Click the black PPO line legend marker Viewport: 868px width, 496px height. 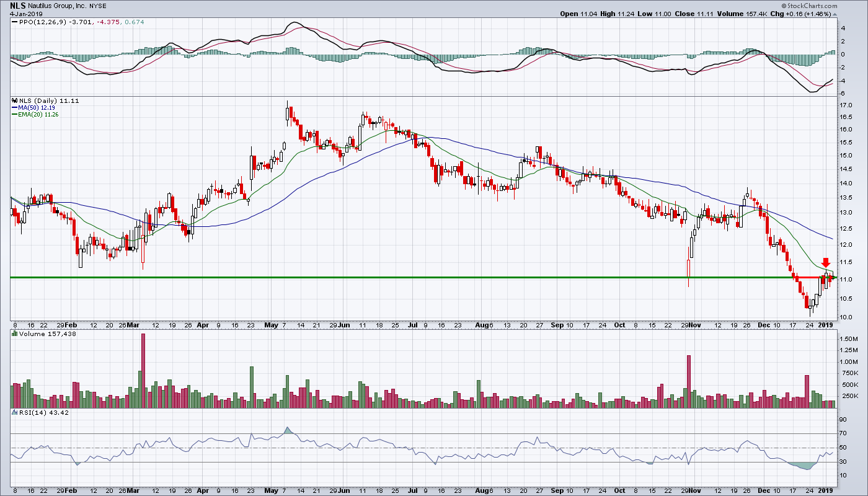click(14, 23)
